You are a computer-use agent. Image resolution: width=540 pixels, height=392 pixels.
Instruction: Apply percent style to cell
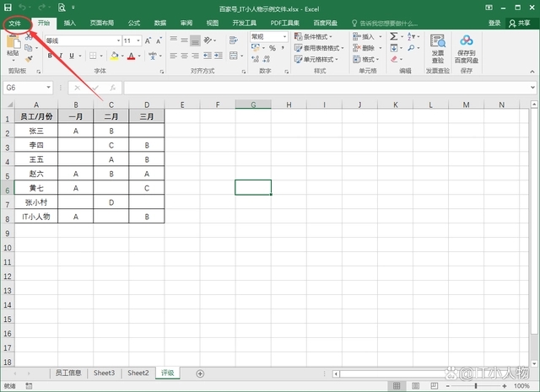pyautogui.click(x=273, y=48)
